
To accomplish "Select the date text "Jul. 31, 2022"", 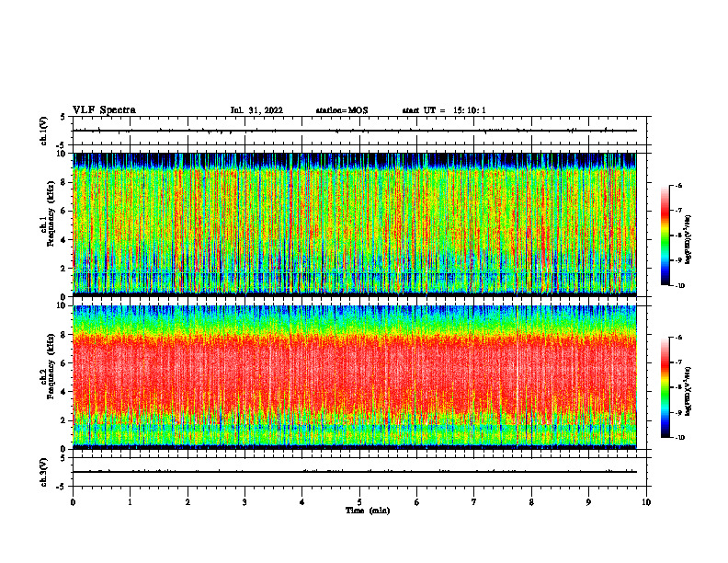I will (256, 110).
